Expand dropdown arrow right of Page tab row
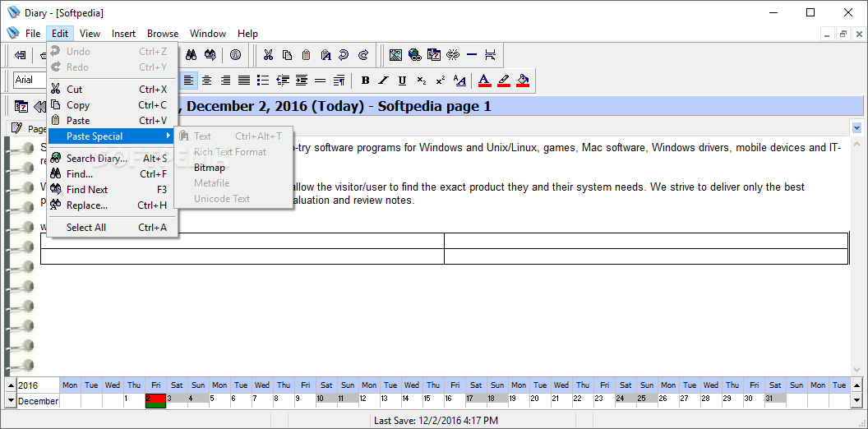 (857, 128)
